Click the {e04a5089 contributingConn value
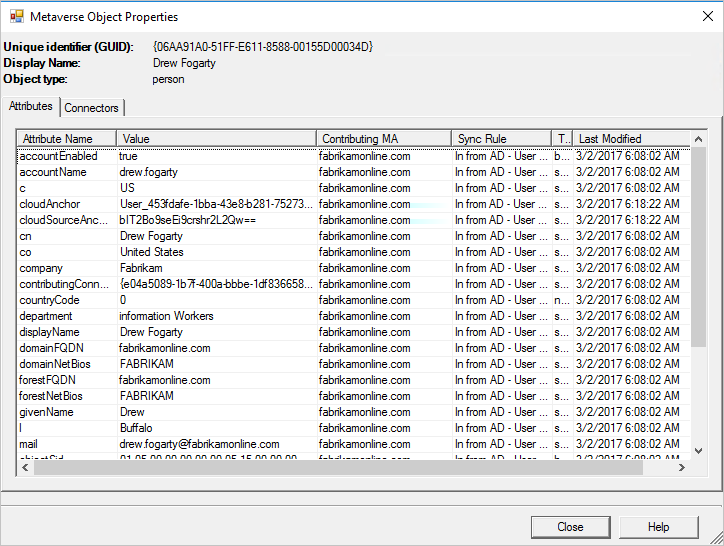The width and height of the screenshot is (724, 546). (216, 284)
